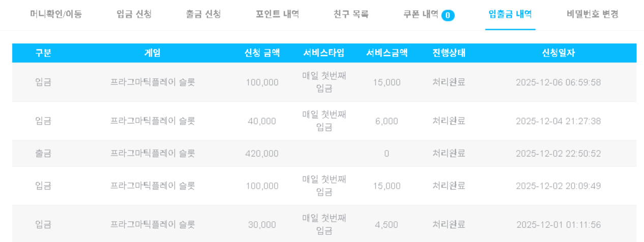Click the 신청 금액 column header

[x=262, y=53]
